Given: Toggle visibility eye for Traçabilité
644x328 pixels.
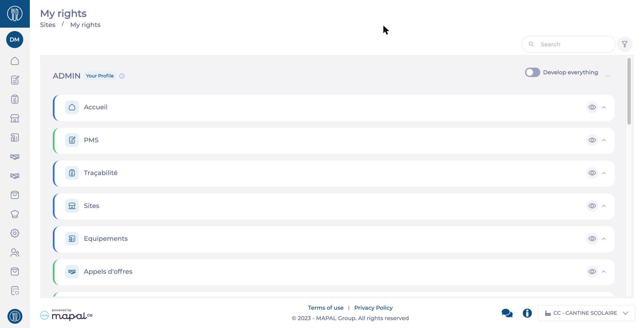Looking at the screenshot, I should [x=592, y=173].
